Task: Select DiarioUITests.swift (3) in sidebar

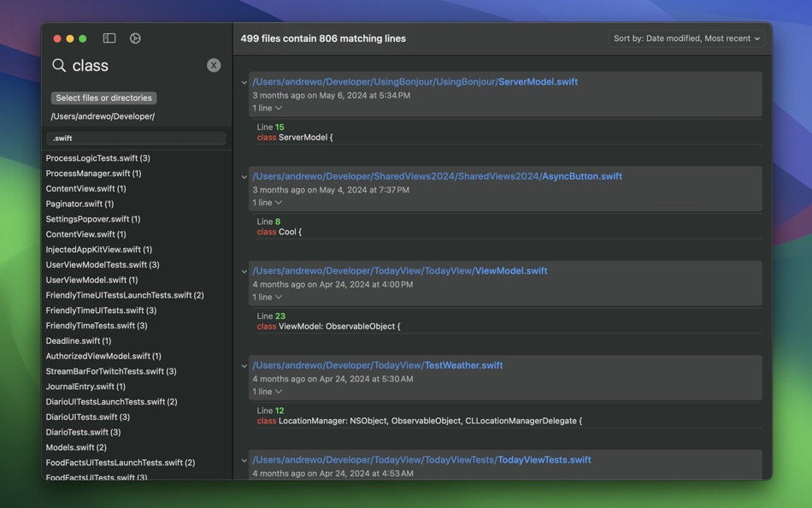Action: tap(87, 416)
